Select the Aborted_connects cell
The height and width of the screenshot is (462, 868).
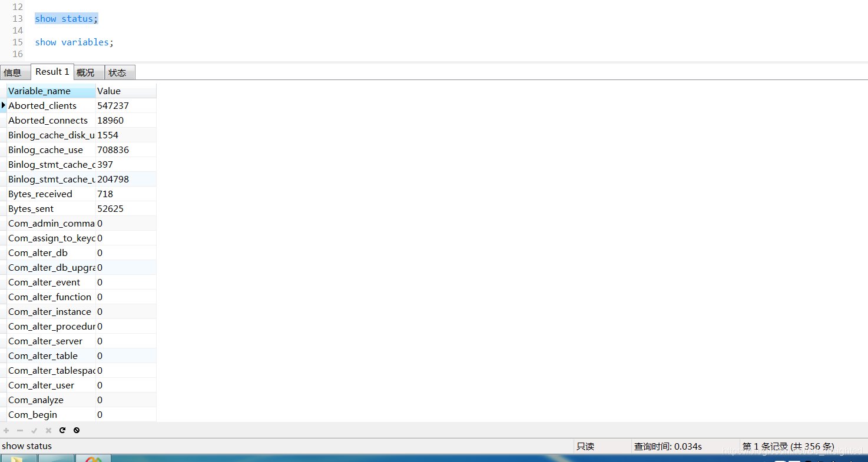[x=51, y=120]
